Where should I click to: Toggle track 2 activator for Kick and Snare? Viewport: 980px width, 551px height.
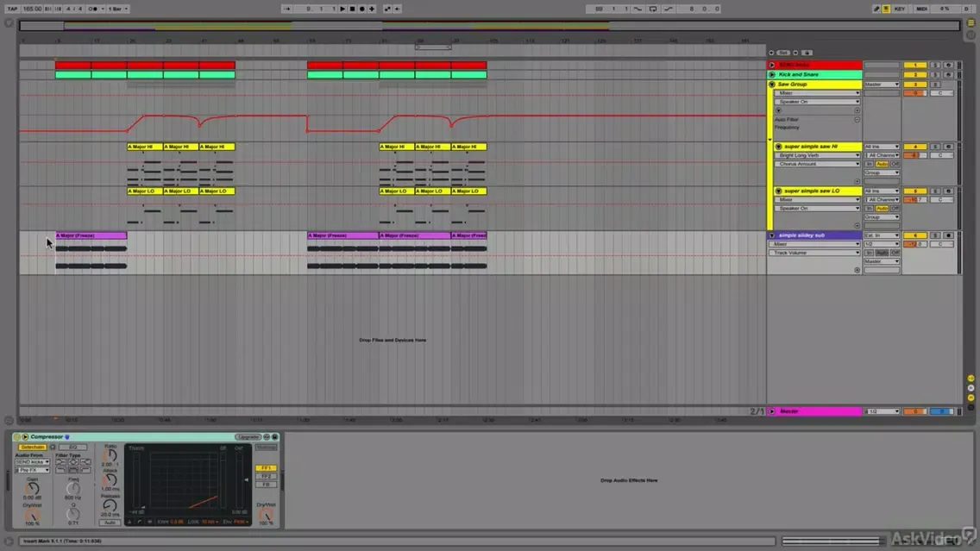915,74
